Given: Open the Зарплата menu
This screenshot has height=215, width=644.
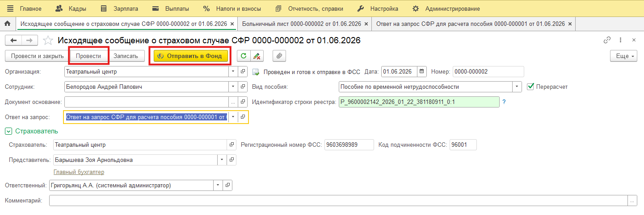Looking at the screenshot, I should click(119, 8).
